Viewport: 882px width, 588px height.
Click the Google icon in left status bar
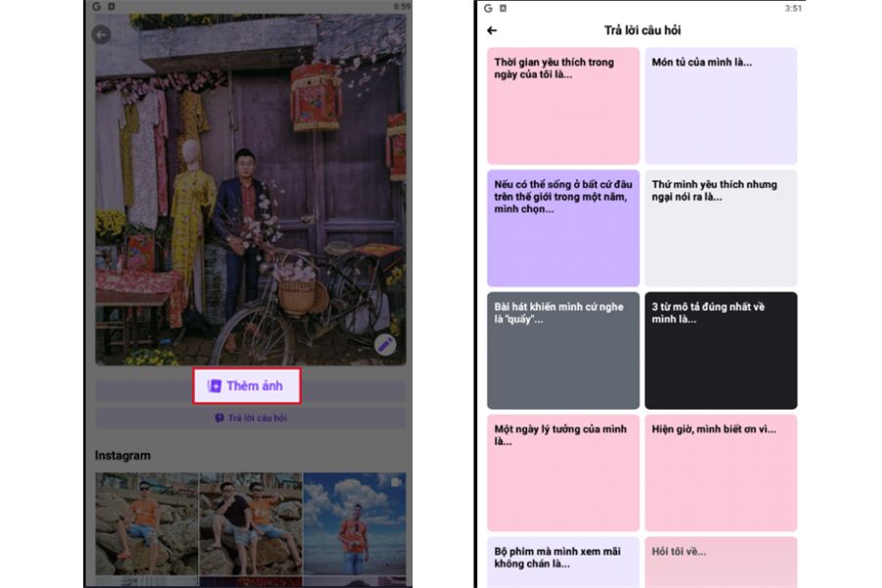pos(97,6)
